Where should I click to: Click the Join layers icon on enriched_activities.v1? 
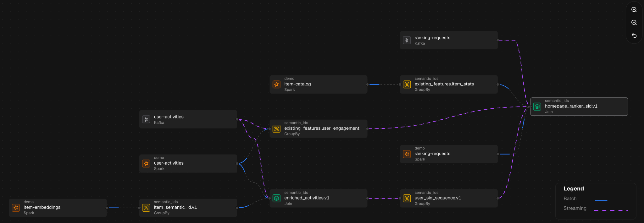point(276,198)
